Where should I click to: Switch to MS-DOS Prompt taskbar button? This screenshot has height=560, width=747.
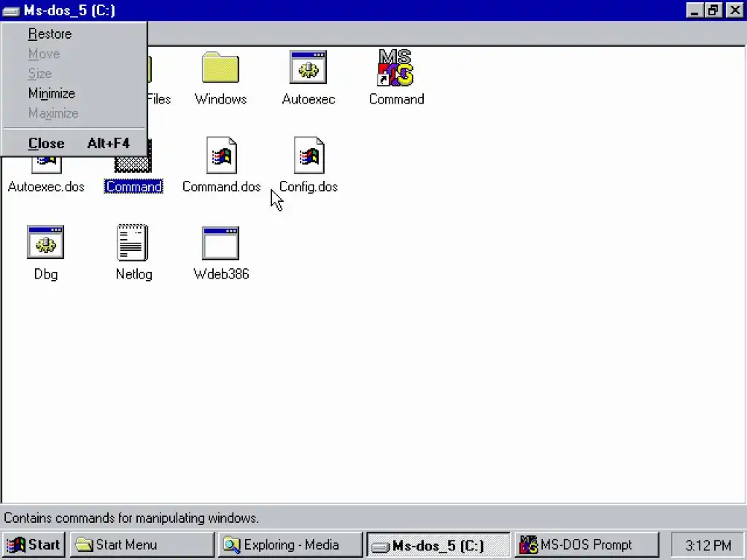(587, 544)
